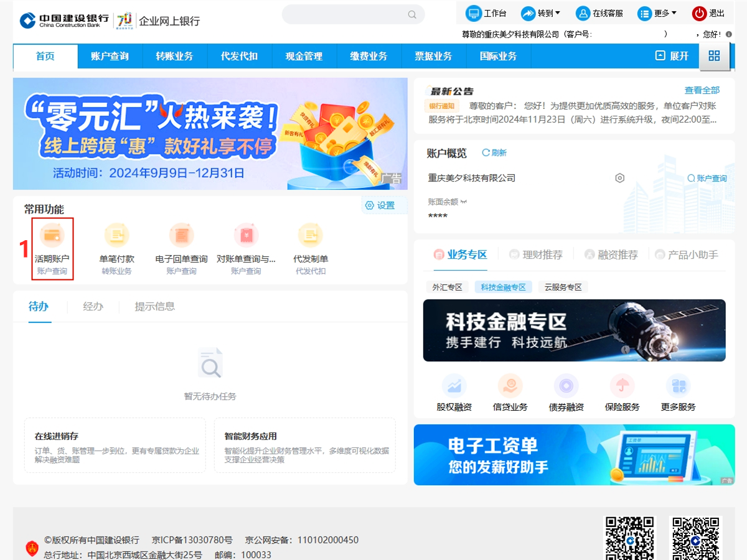Open the 电子回单查询 shortcut icon

(x=182, y=235)
